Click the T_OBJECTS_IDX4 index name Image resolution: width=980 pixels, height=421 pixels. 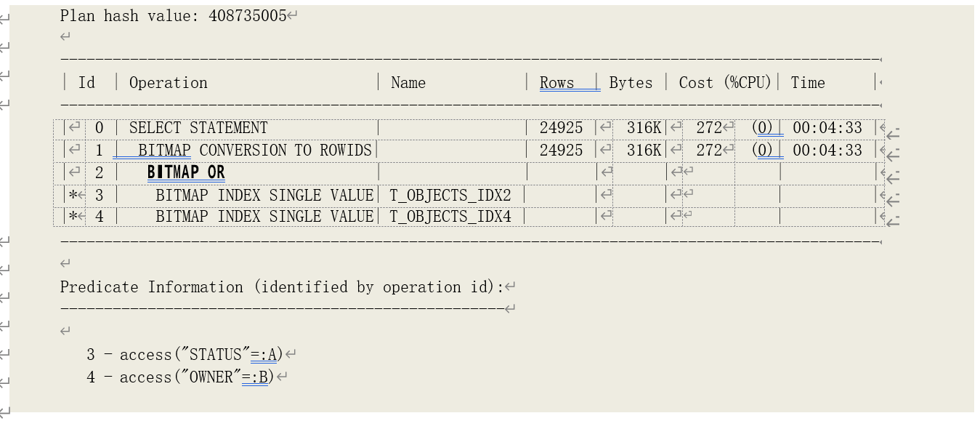tap(450, 216)
